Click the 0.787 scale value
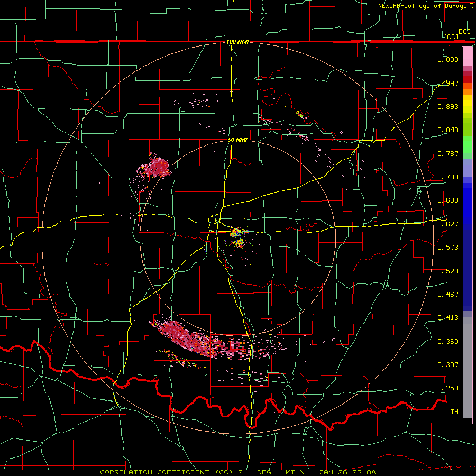 click(x=448, y=153)
